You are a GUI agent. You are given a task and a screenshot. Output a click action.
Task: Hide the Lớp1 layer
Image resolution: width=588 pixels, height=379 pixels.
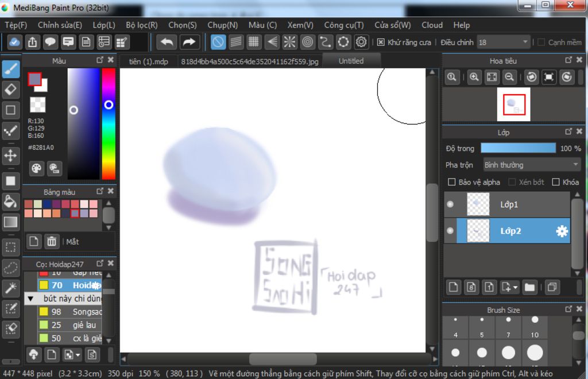point(450,204)
